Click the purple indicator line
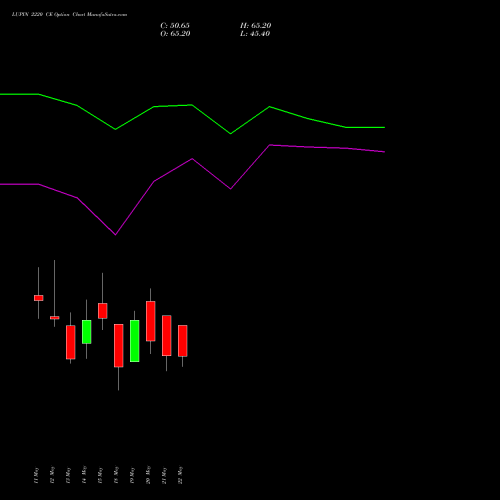The height and width of the screenshot is (500, 500). (x=192, y=159)
